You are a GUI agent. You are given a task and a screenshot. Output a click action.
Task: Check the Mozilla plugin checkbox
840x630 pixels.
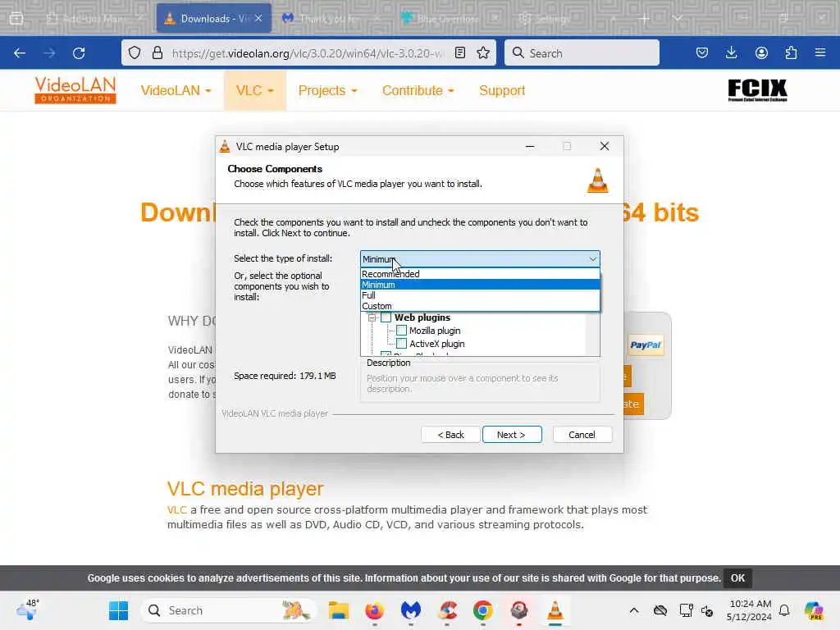(x=401, y=331)
